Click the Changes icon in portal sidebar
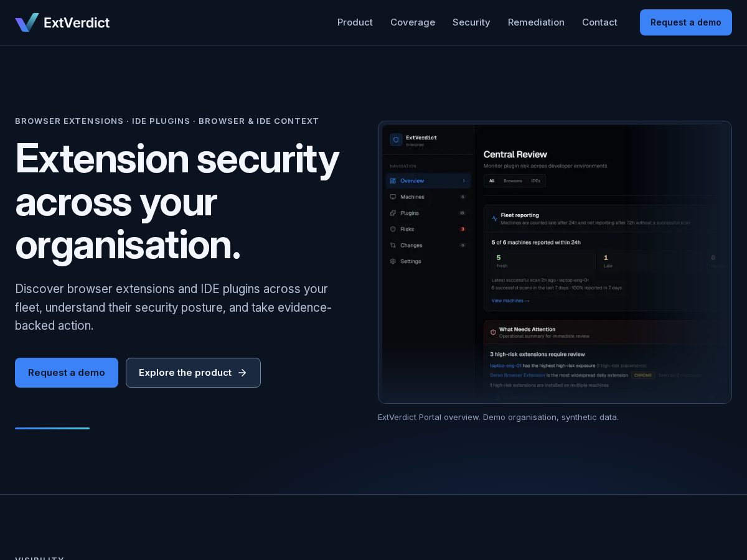This screenshot has width=747, height=560. [393, 246]
